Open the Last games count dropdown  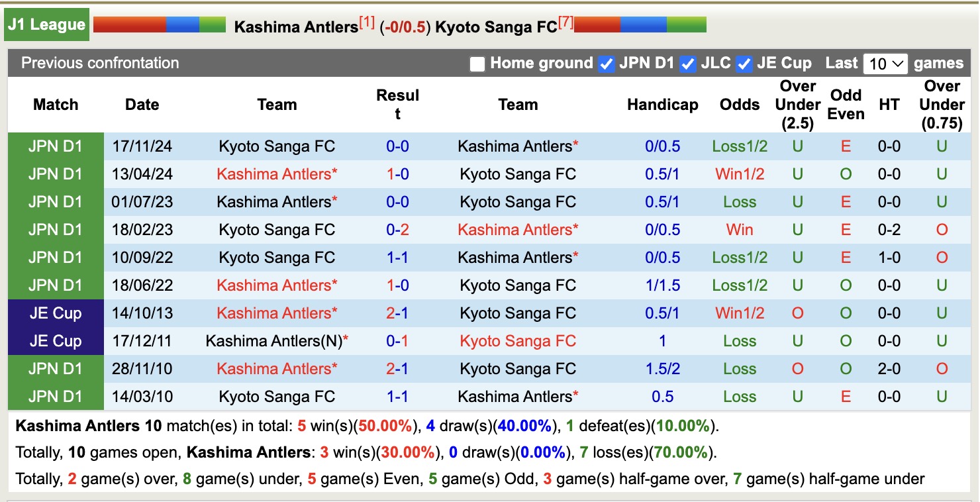tap(885, 63)
